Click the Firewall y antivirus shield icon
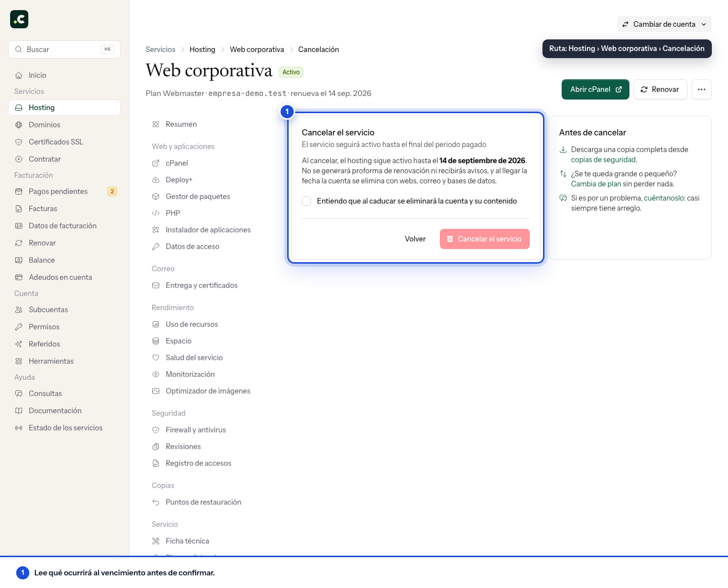This screenshot has height=588, width=728. click(x=156, y=430)
